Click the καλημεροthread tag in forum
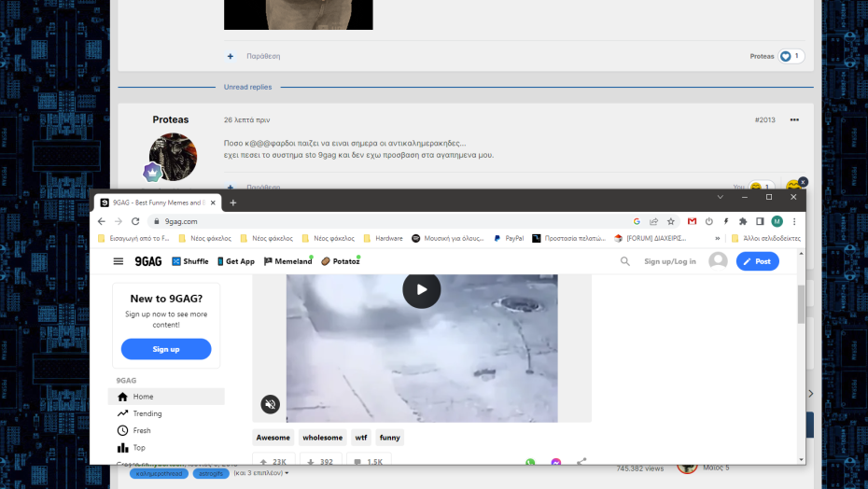868x489 pixels. tap(159, 473)
